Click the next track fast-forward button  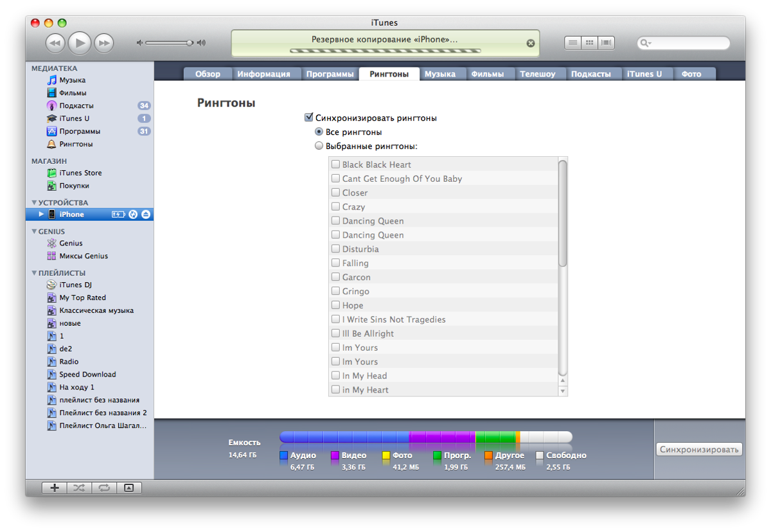103,43
